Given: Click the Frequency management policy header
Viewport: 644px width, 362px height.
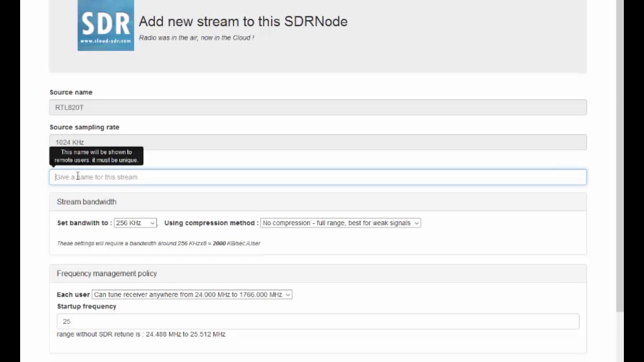Looking at the screenshot, I should click(107, 274).
